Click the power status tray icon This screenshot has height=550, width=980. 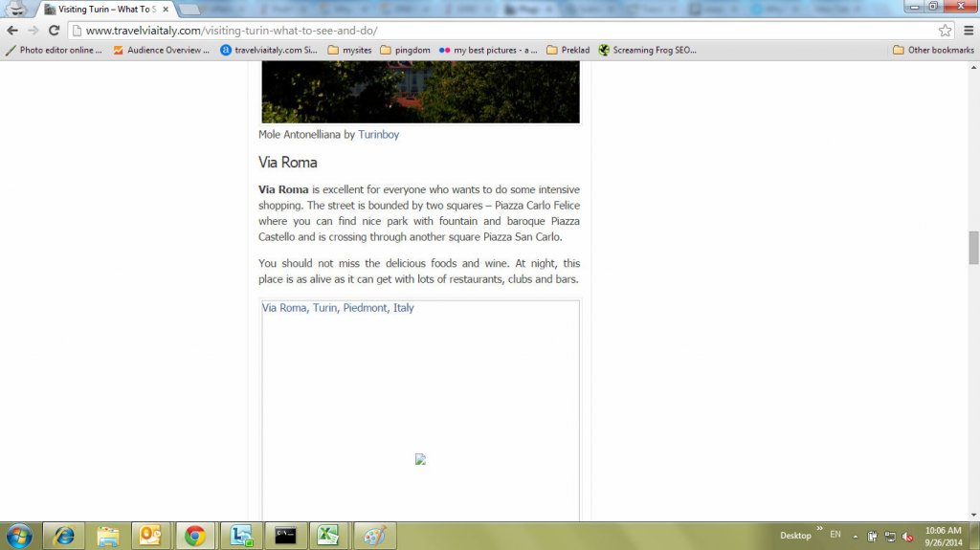(x=873, y=537)
